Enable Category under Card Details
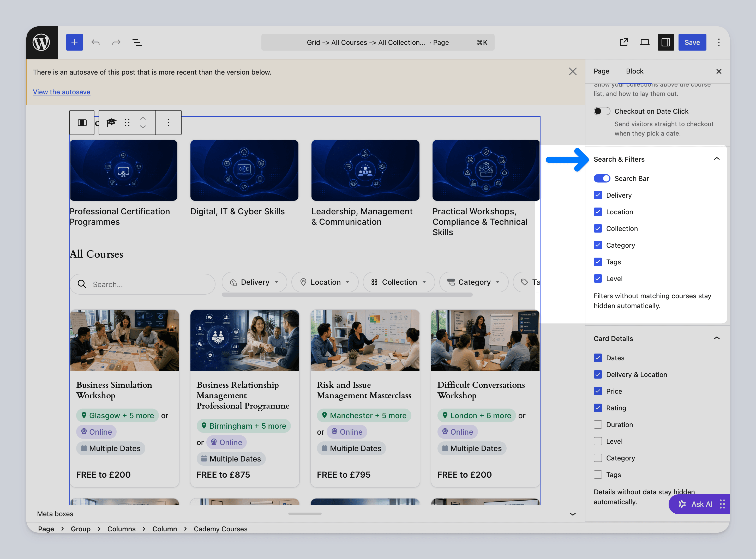The width and height of the screenshot is (756, 559). tap(598, 458)
